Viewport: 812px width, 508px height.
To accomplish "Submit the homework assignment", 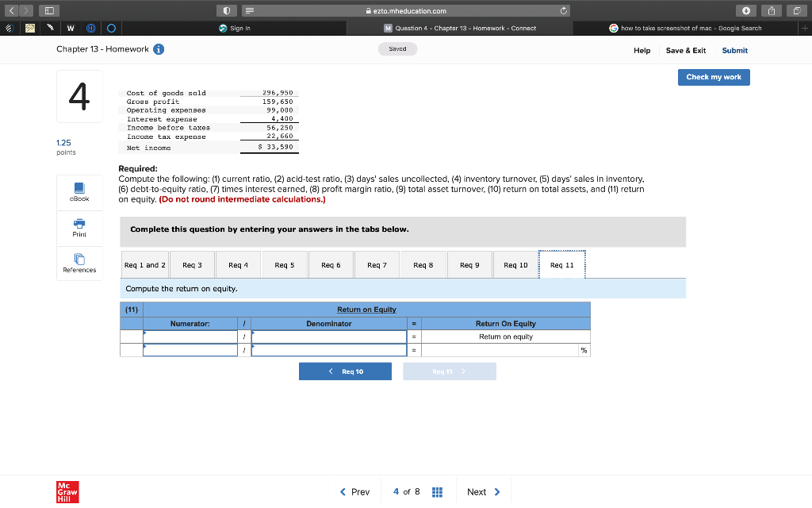I will 733,50.
